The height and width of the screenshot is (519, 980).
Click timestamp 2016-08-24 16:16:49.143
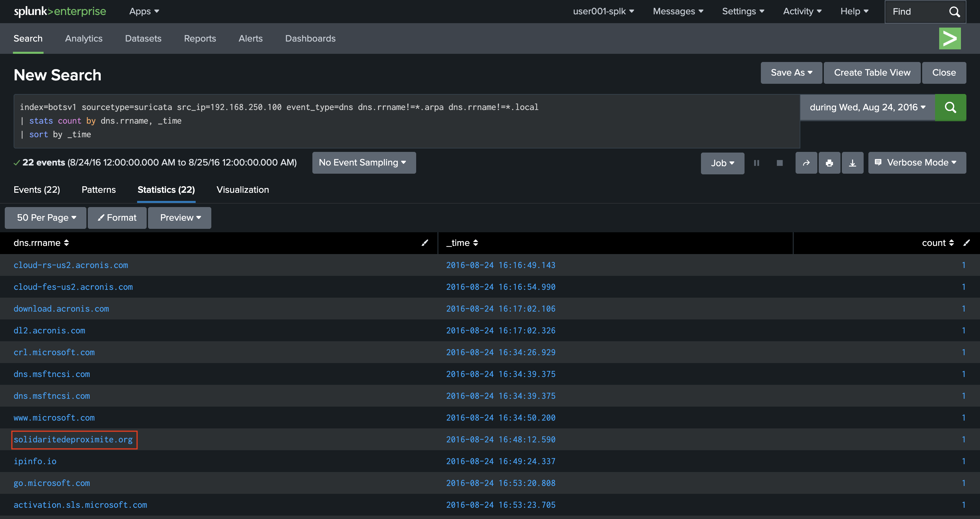point(501,265)
